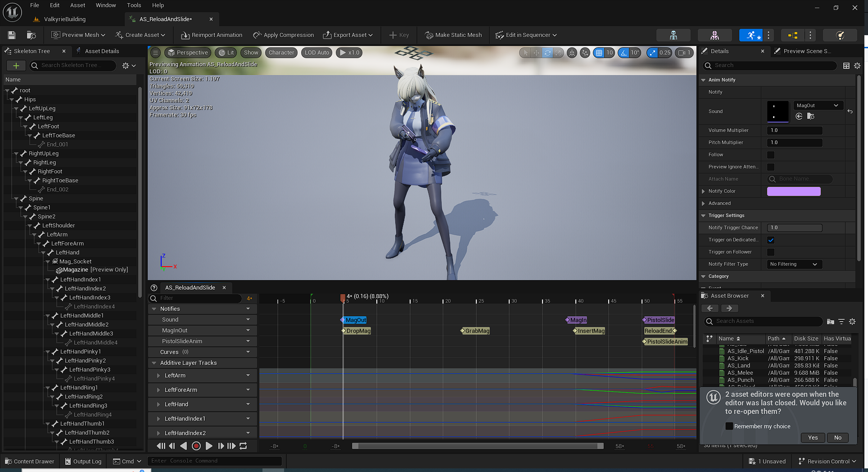
Task: Open the Preview Mesh dropdown
Action: point(78,35)
